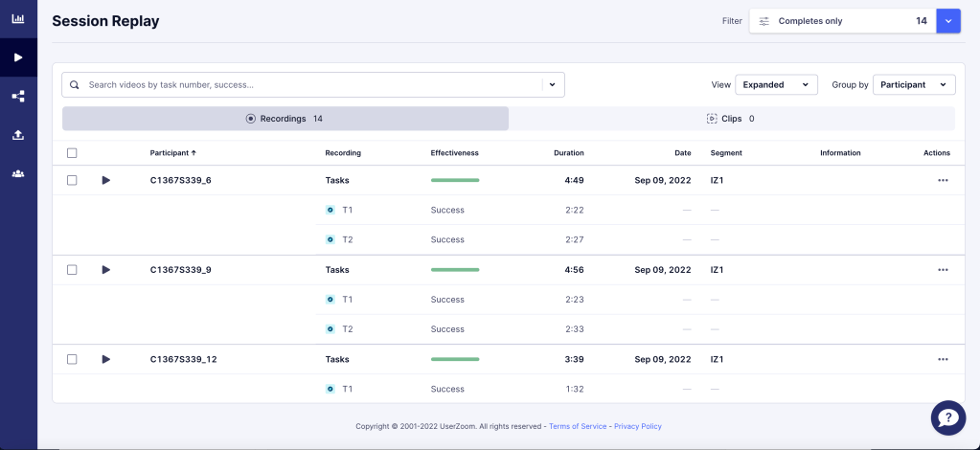This screenshot has height=450, width=980.
Task: Open the Privacy Policy link
Action: pos(637,426)
